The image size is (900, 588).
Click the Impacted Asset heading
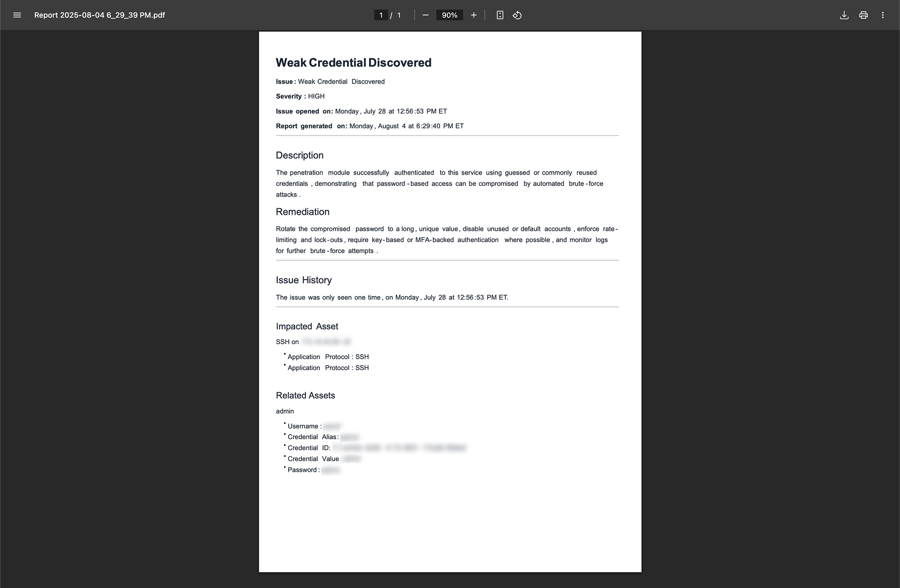[x=307, y=326]
